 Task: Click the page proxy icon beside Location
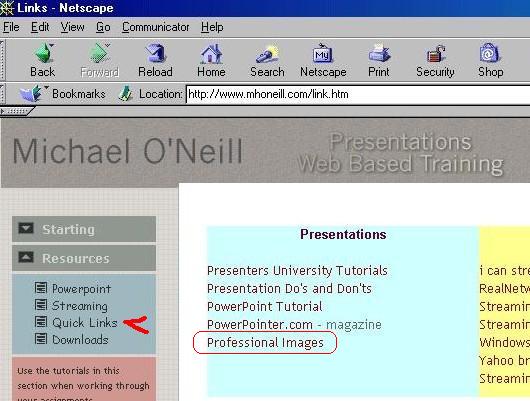click(125, 94)
